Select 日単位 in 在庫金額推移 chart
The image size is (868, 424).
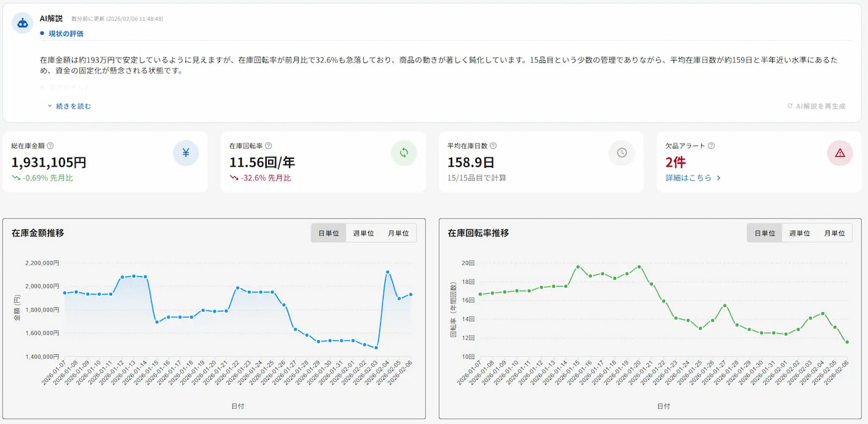(x=328, y=233)
